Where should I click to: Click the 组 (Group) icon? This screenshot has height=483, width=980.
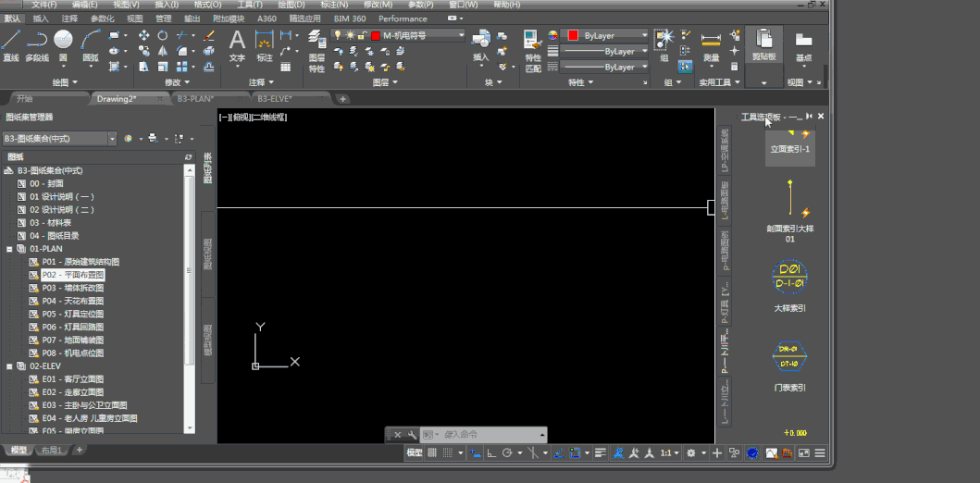click(x=664, y=45)
